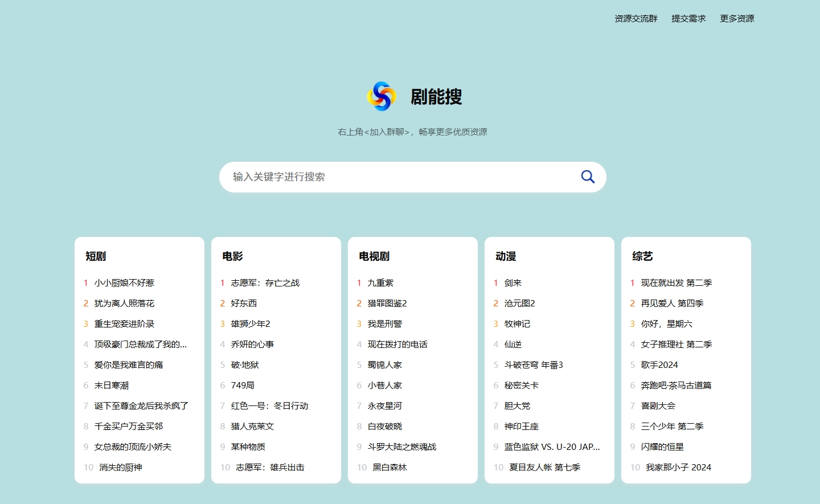This screenshot has height=504, width=820.
Task: Click the 剧能搜 colorful logo icon
Action: pyautogui.click(x=382, y=96)
